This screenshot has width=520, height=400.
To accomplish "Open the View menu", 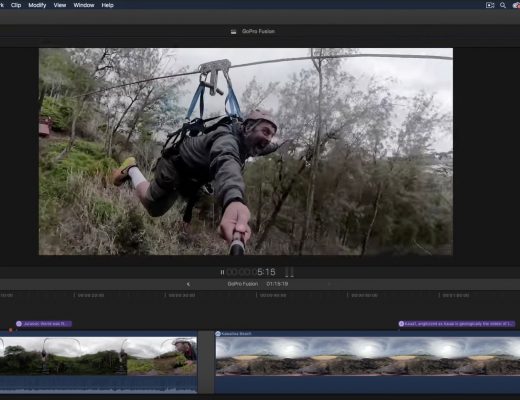I will coord(60,5).
